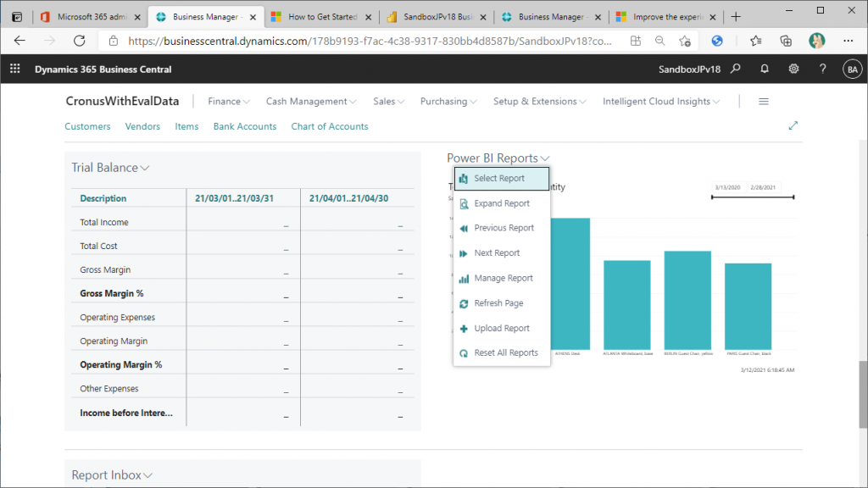Image resolution: width=868 pixels, height=488 pixels.
Task: View site information lock icon
Action: pyautogui.click(x=114, y=41)
